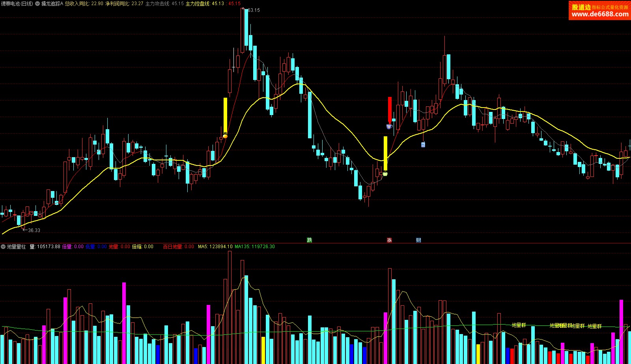Expand the 地量量柱 indicator dropdown arrow
631x364 pixels.
click(3, 247)
